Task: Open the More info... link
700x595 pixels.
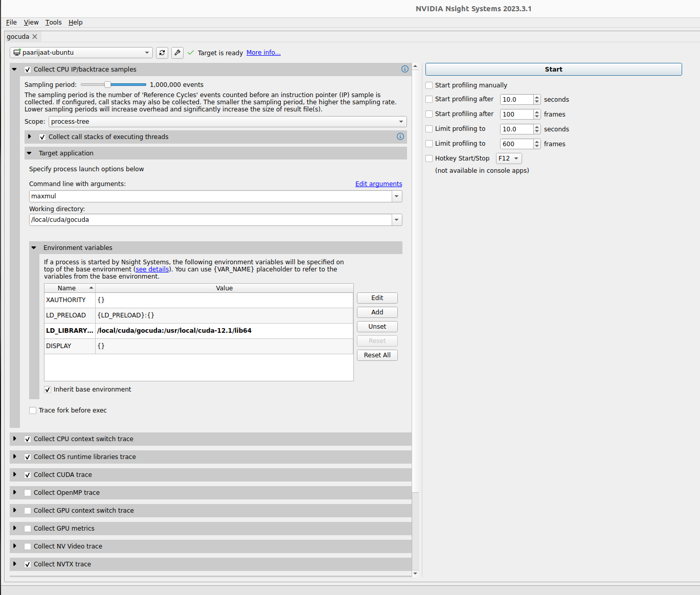Action: pyautogui.click(x=263, y=53)
